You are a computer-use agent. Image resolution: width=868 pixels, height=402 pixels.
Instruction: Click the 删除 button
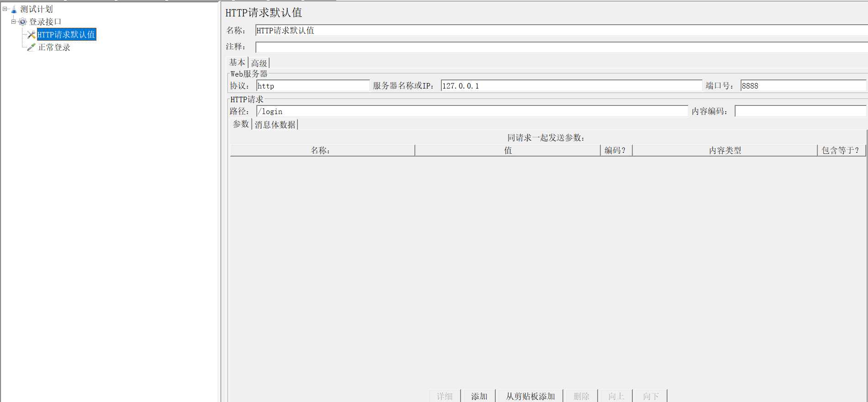point(581,396)
